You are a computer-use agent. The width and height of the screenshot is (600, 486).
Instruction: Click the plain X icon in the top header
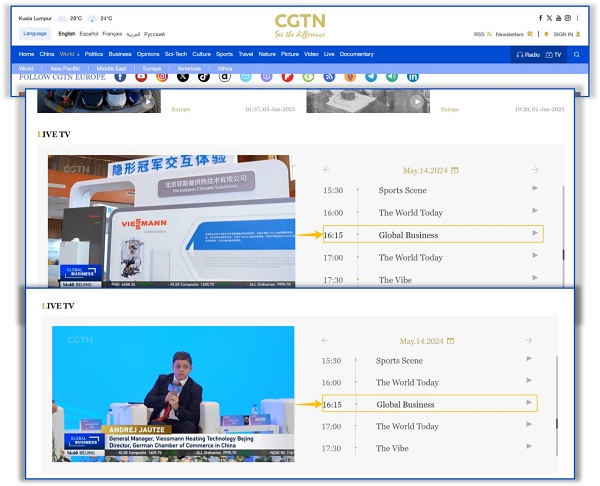(x=549, y=18)
